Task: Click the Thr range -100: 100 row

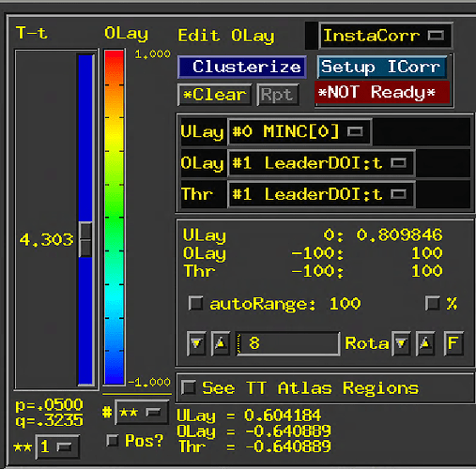Action: coord(313,271)
